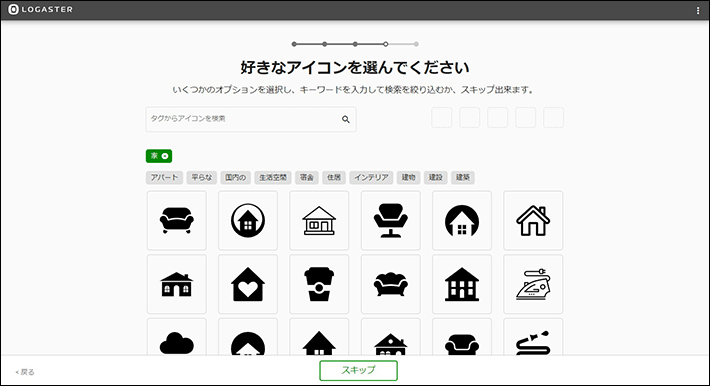The image size is (710, 386).
Task: Open the three-dot menu in header
Action: [698, 10]
